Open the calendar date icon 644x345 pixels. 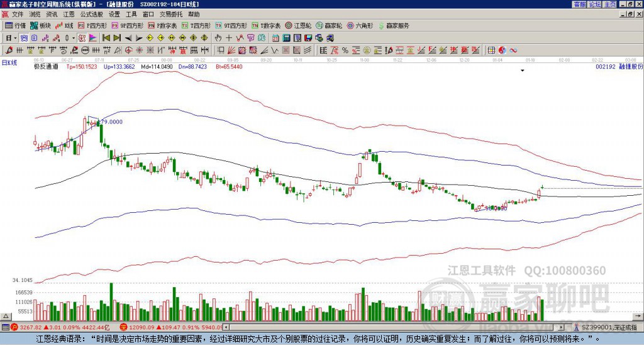(x=275, y=38)
